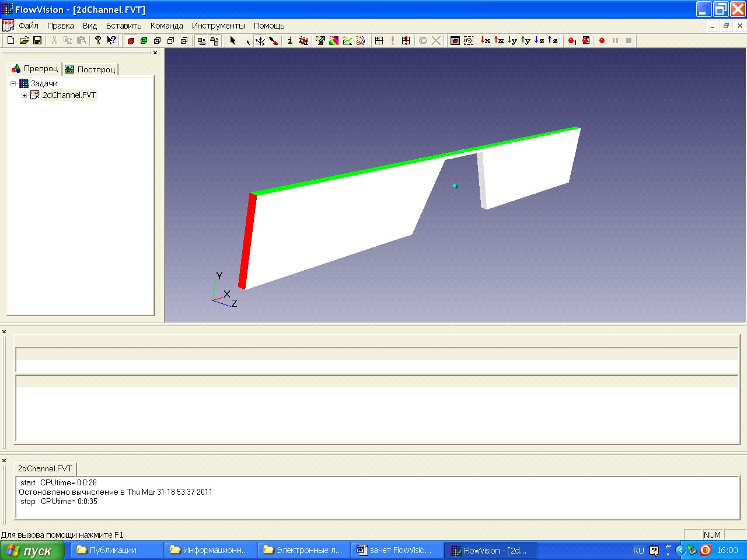
Task: Select the red solid cube view icon
Action: tap(131, 40)
